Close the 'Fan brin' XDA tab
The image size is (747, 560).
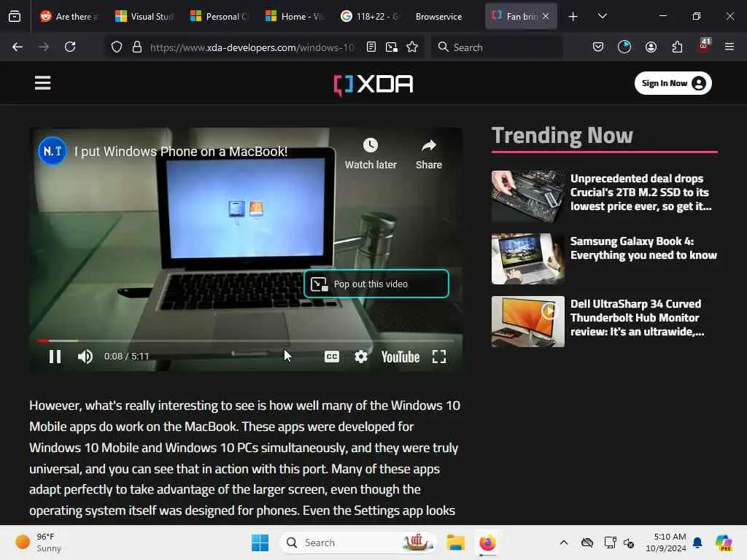pos(546,16)
